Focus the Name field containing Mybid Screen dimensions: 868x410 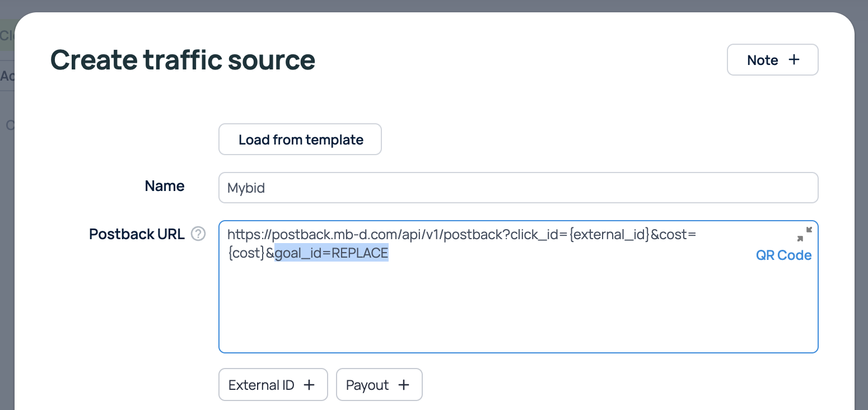(518, 188)
